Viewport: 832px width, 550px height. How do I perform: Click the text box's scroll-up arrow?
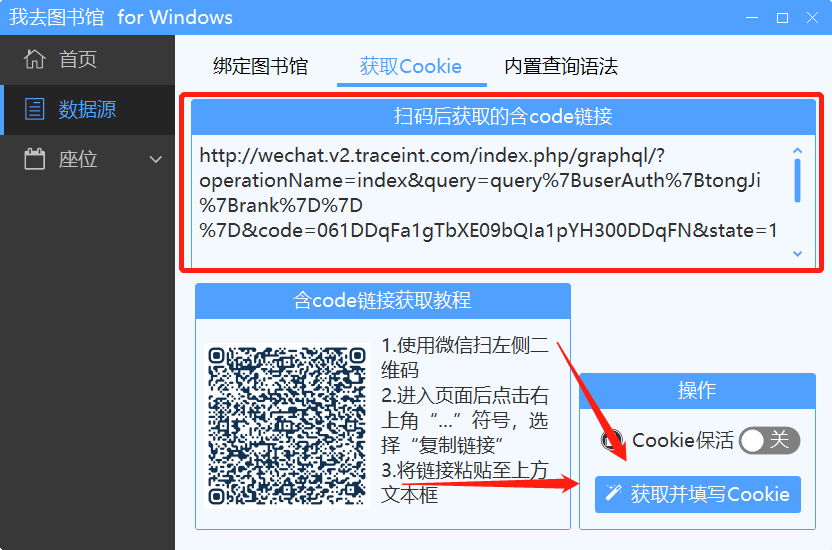(797, 151)
